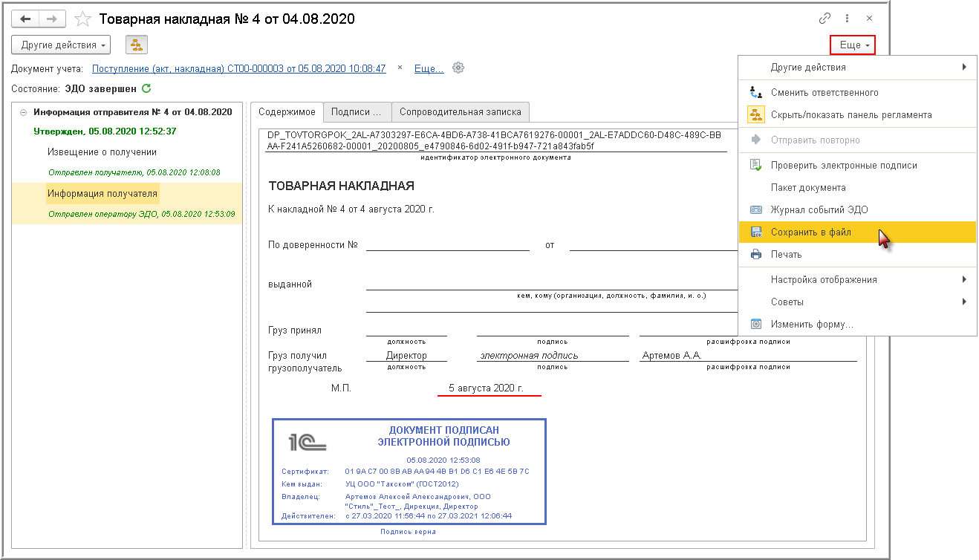Select Проверить электронные подписи
The height and width of the screenshot is (560, 979).
[858, 166]
